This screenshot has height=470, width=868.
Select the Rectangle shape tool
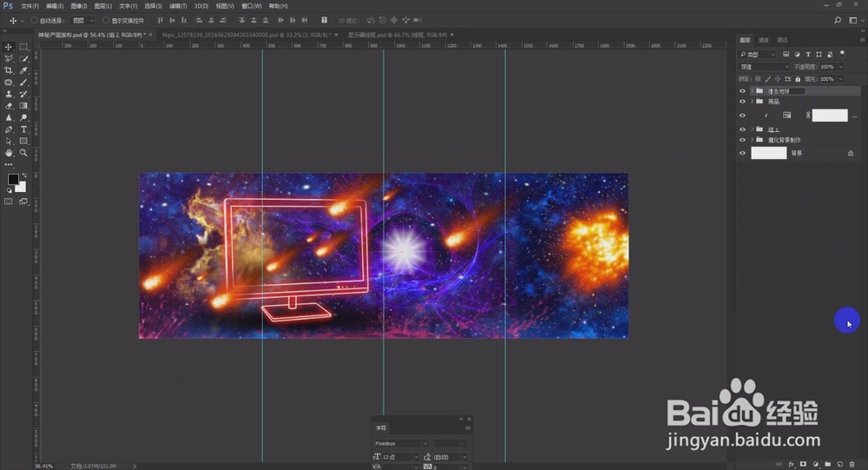tap(23, 142)
